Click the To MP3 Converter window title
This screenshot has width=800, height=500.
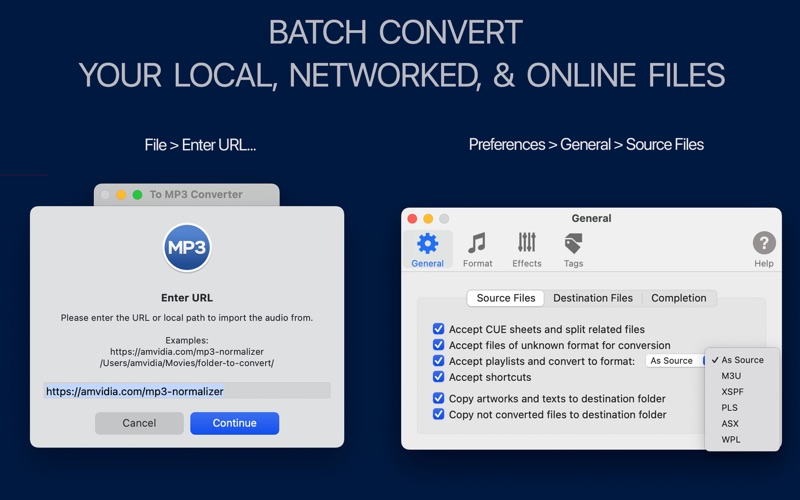point(196,194)
